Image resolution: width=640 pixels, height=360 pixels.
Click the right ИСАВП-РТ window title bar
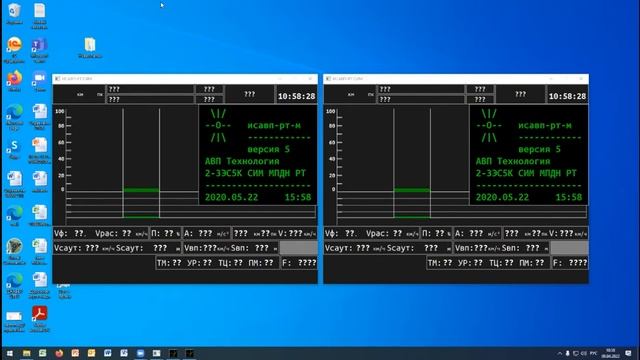[456, 79]
